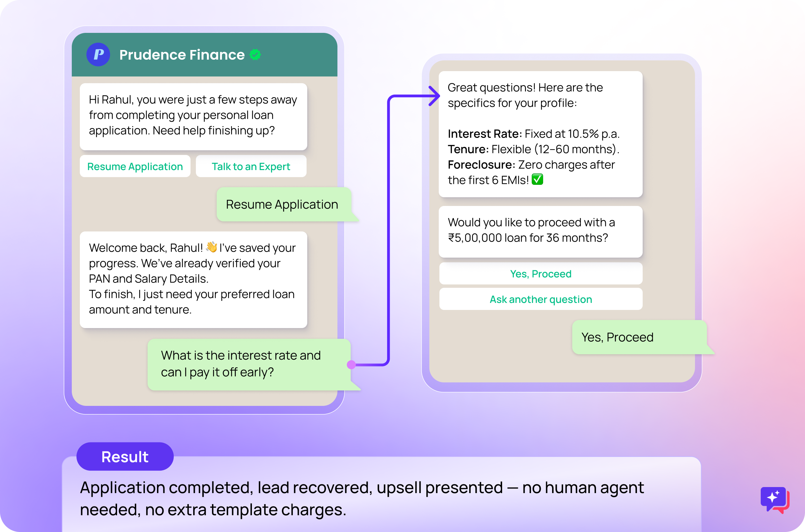The width and height of the screenshot is (805, 532).
Task: Click the Result label pill
Action: coord(125,457)
